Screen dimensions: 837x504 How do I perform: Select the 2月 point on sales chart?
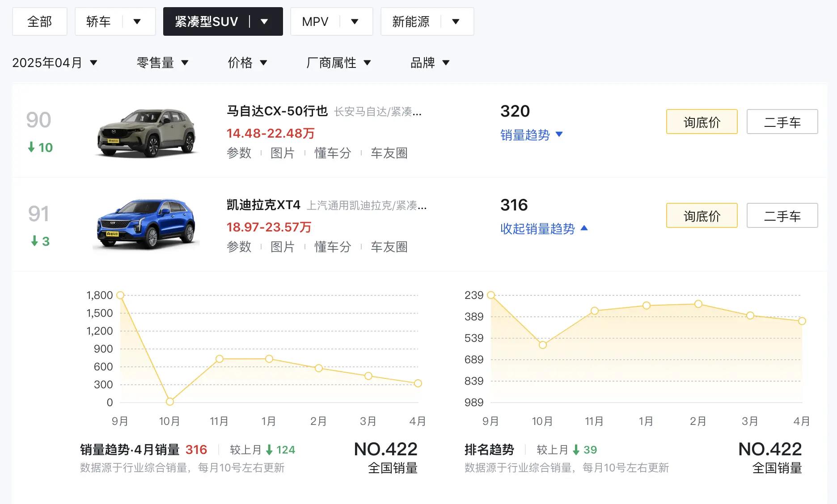[319, 368]
